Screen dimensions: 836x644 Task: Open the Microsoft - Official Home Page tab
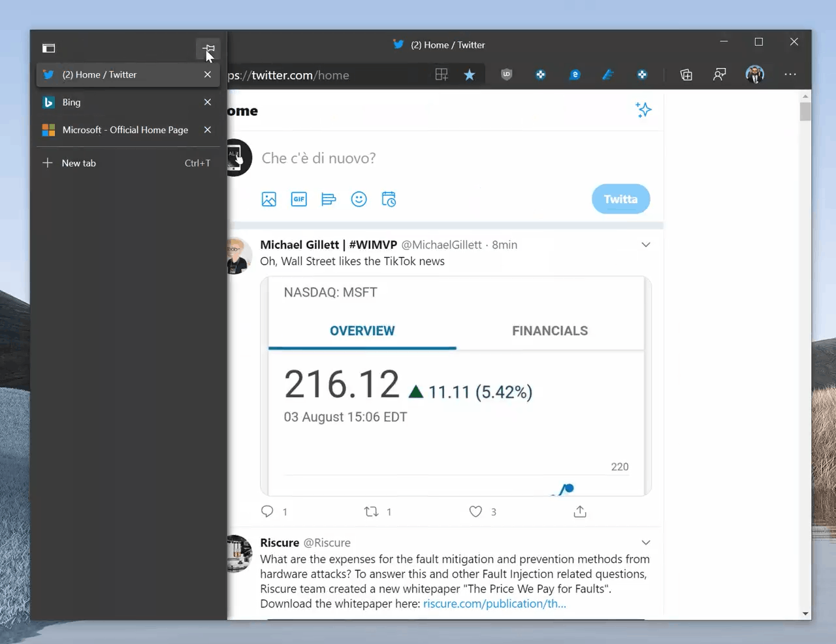[128, 130]
